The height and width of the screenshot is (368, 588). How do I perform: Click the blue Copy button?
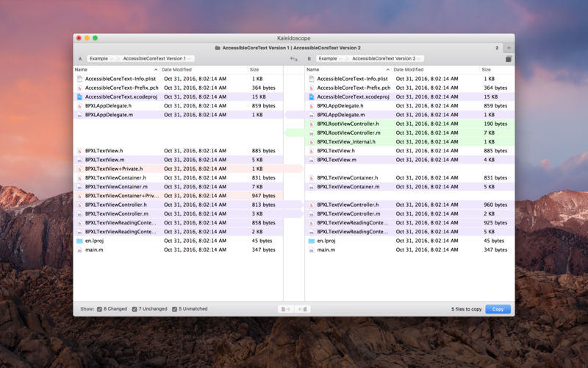(x=498, y=309)
